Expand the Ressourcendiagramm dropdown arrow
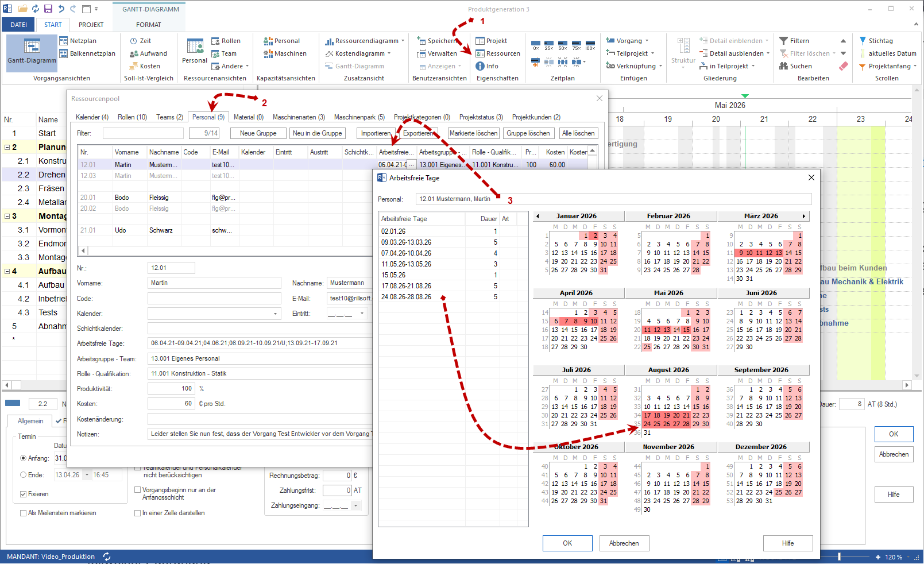 (x=403, y=41)
